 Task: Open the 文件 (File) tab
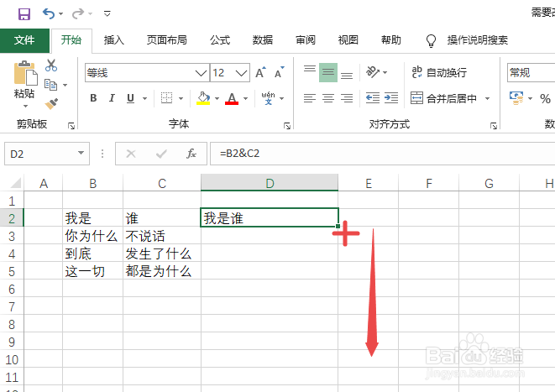pos(24,40)
